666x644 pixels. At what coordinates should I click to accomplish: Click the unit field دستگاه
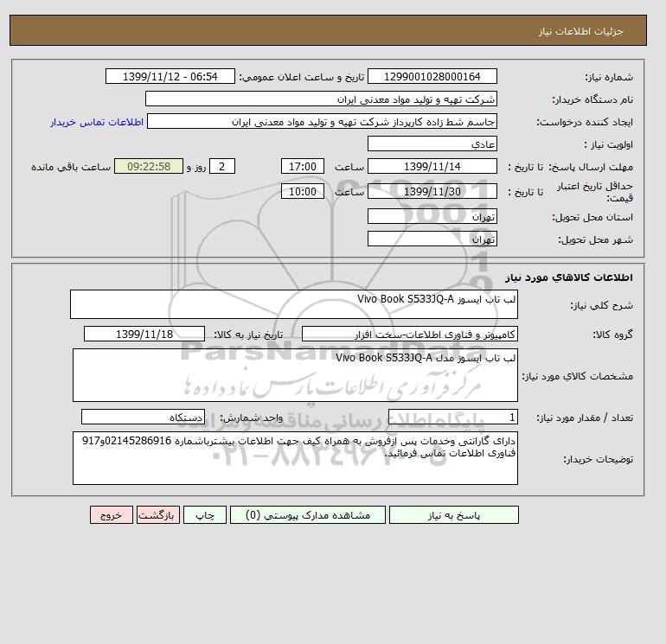tap(143, 418)
